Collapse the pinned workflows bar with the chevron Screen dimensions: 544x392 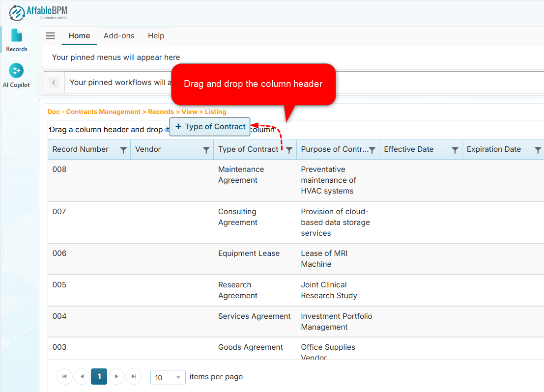pyautogui.click(x=54, y=82)
